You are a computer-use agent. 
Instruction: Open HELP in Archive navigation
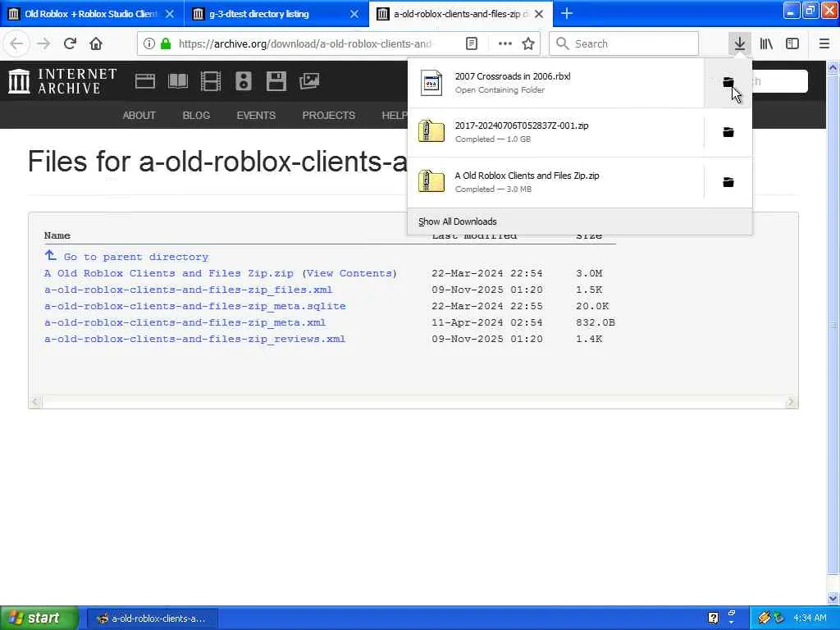click(395, 115)
